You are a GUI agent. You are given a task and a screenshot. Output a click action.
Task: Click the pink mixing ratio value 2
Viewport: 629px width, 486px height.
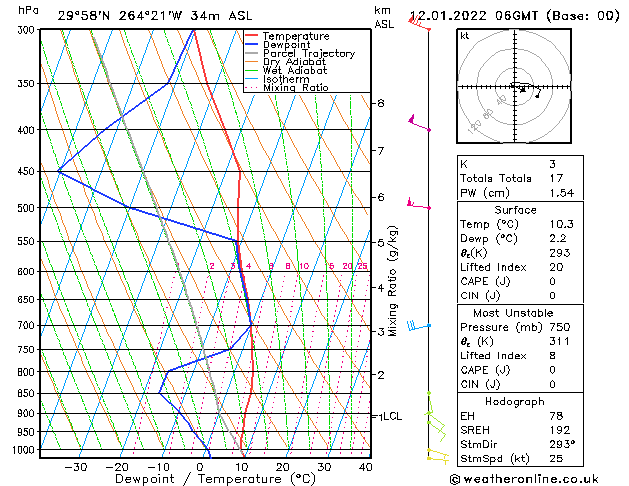[x=212, y=266]
